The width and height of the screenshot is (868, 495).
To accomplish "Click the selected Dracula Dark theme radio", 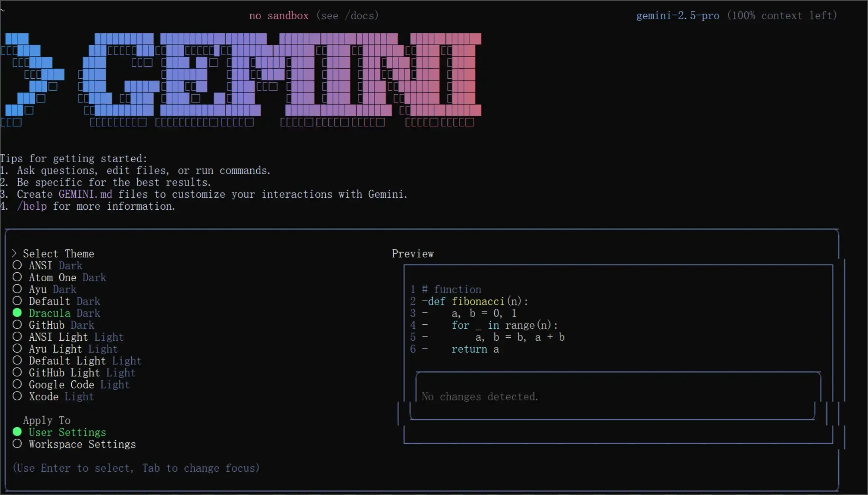I will [x=17, y=313].
